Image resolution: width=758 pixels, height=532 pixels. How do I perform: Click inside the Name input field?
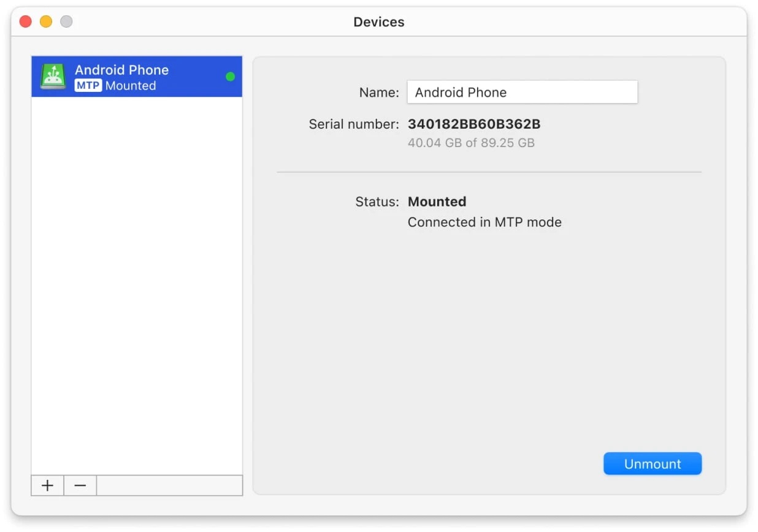click(522, 92)
